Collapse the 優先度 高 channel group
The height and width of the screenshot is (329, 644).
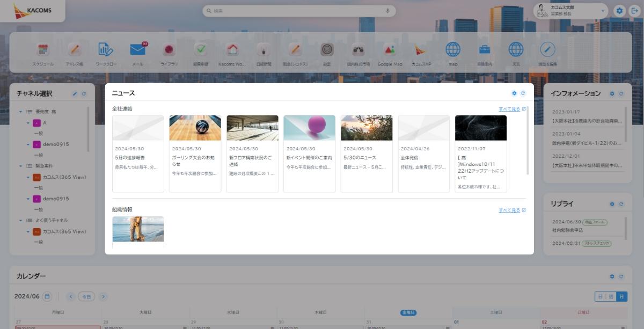(x=20, y=112)
